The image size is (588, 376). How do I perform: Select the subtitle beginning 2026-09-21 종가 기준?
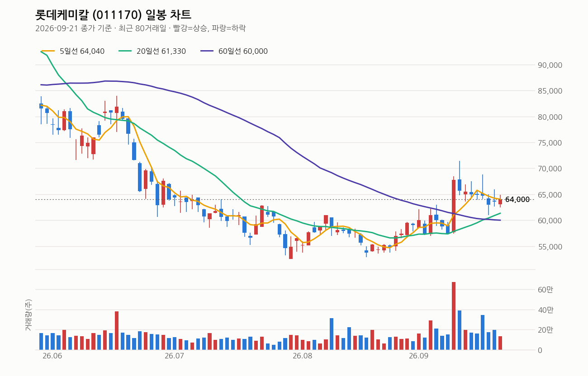(140, 28)
